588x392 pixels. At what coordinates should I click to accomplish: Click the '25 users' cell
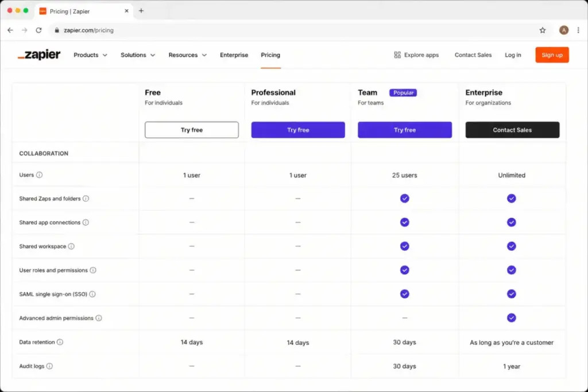coord(405,176)
